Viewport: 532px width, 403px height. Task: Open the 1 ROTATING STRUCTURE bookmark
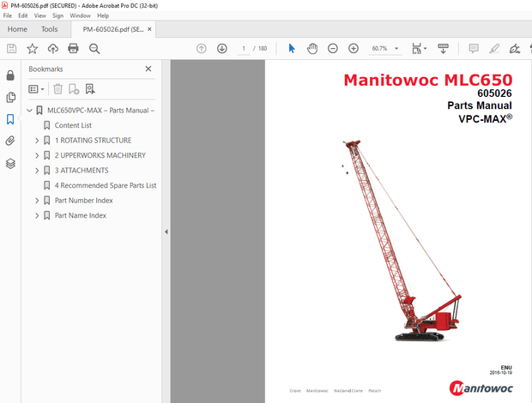(x=93, y=141)
